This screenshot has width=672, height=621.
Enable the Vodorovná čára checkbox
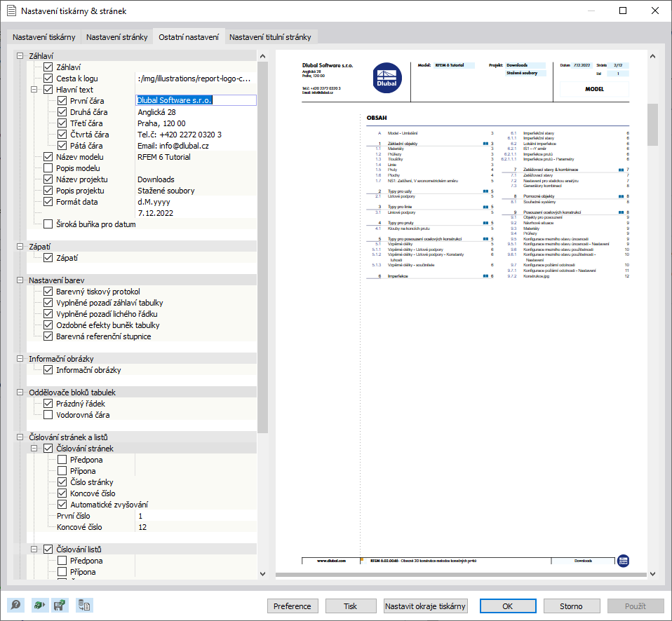pos(48,414)
